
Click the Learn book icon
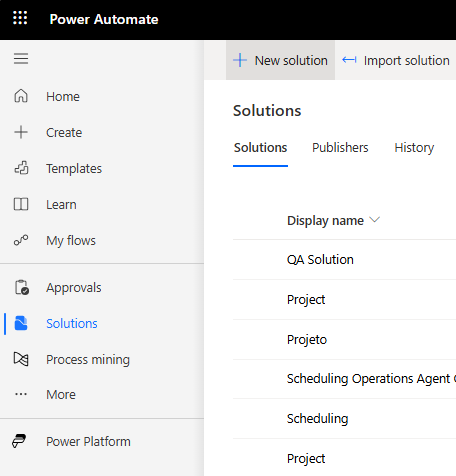point(21,204)
